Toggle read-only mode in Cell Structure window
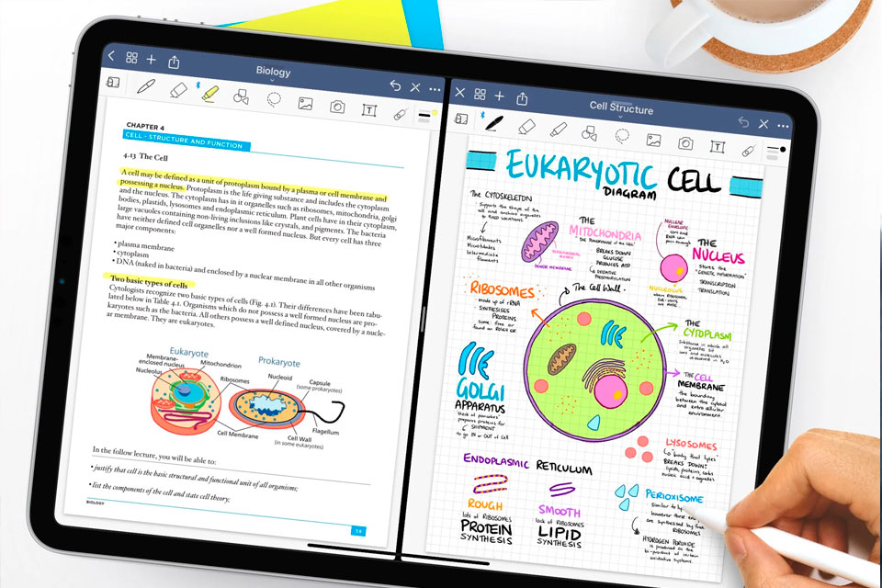Screen dimensions: 882x588 pos(461,118)
